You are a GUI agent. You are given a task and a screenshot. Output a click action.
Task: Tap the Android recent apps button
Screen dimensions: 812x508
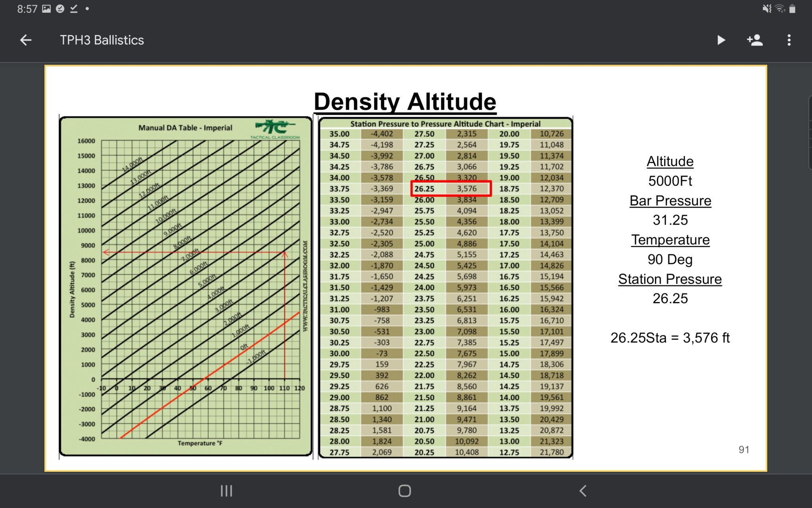coord(226,491)
